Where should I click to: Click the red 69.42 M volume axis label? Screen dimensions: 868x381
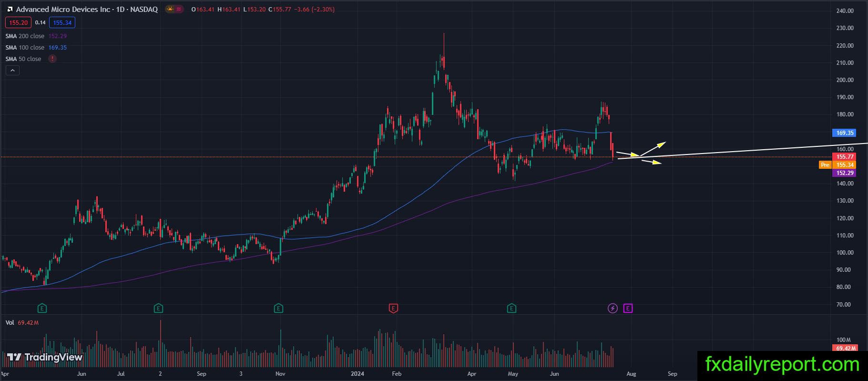(845, 348)
